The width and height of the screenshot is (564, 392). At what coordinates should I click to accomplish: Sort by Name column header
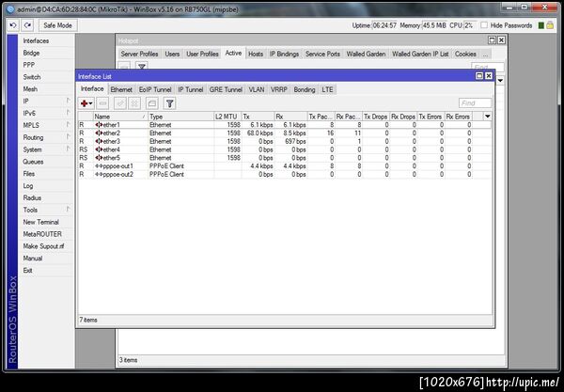click(x=120, y=117)
